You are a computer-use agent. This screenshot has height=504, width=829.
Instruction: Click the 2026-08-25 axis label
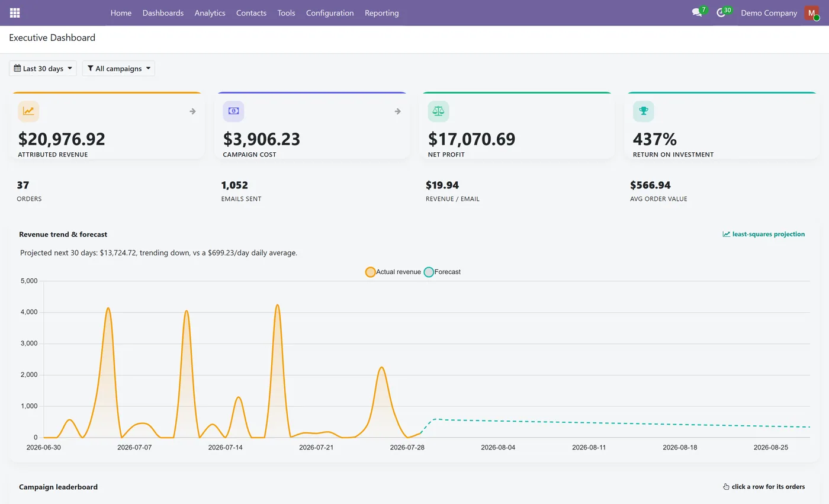[x=770, y=448]
